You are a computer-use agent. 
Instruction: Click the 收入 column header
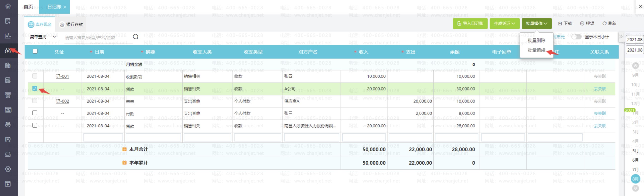tap(364, 52)
